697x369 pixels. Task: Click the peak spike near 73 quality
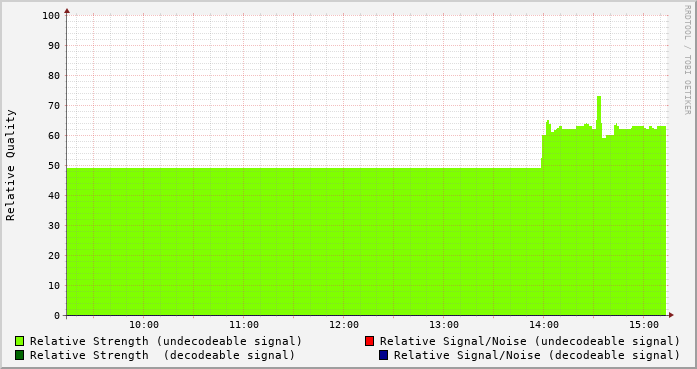click(599, 99)
